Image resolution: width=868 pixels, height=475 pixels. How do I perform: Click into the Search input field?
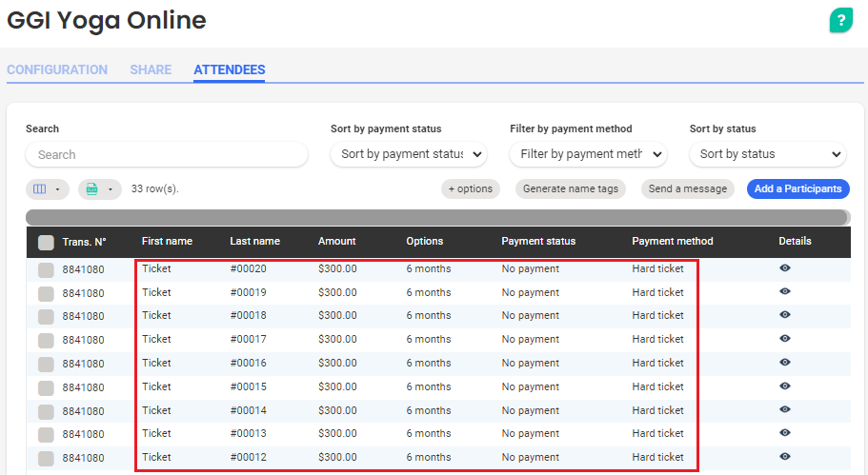pos(167,155)
